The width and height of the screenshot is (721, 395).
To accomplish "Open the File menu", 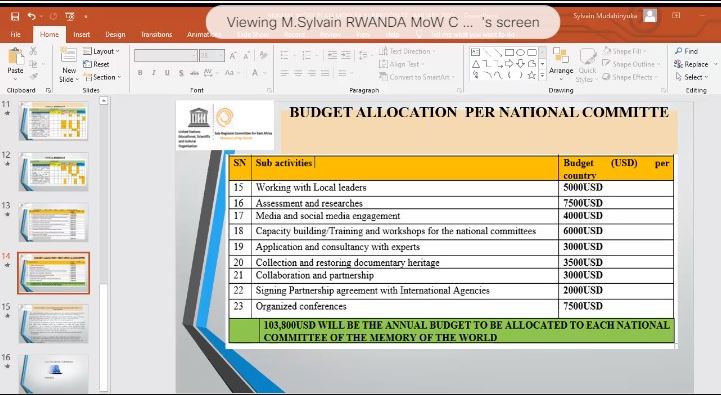I will click(x=15, y=34).
